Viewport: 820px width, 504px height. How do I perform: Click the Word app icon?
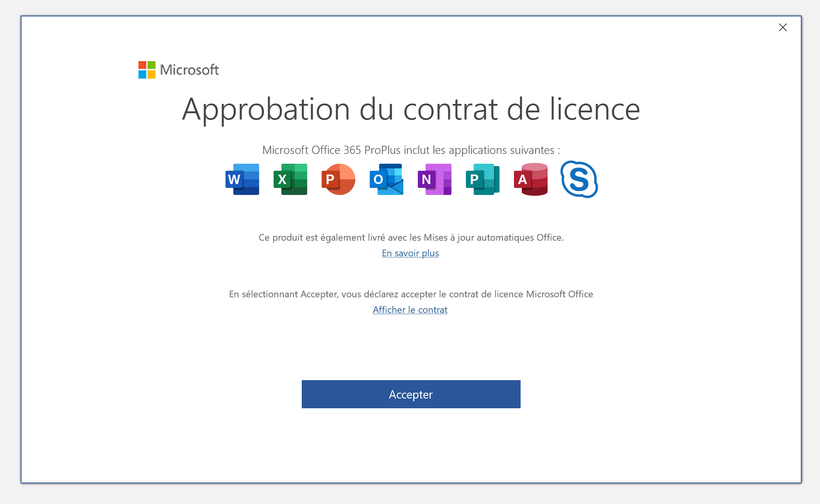242,179
